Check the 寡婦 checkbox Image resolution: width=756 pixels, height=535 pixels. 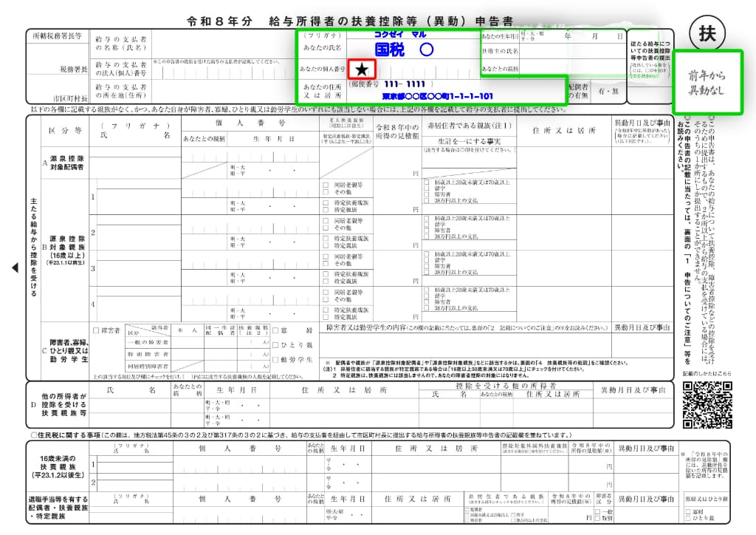[275, 330]
